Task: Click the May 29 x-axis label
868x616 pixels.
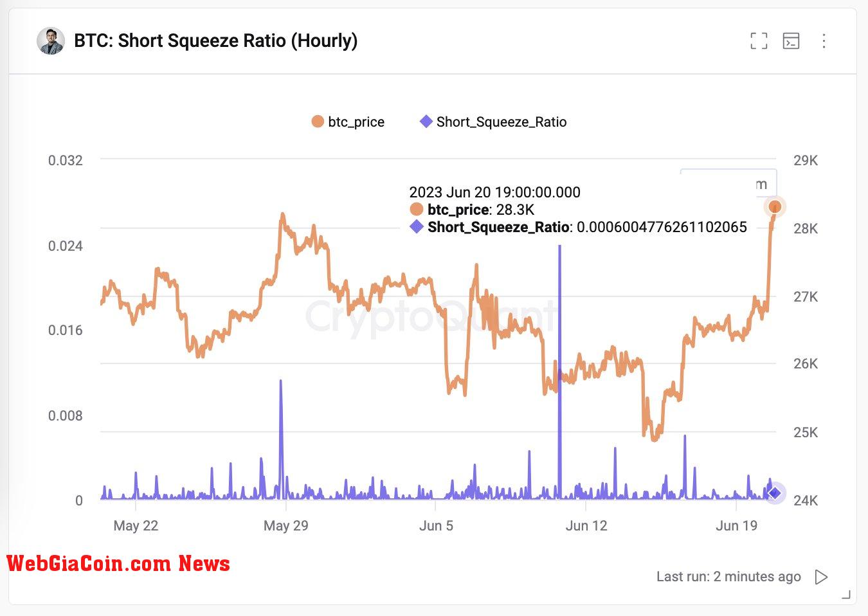Action: (x=286, y=525)
